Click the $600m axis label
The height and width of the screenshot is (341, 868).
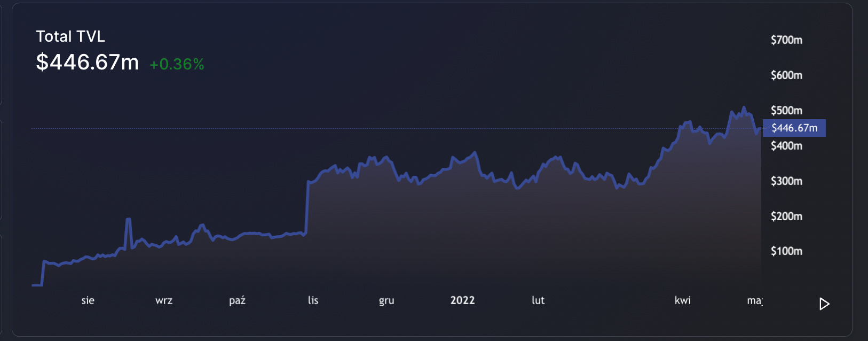(x=786, y=75)
